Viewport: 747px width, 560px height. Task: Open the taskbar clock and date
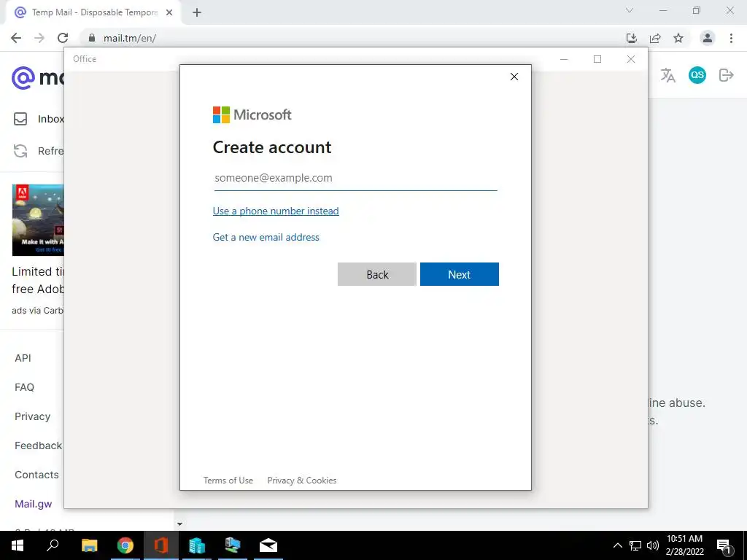pyautogui.click(x=684, y=545)
